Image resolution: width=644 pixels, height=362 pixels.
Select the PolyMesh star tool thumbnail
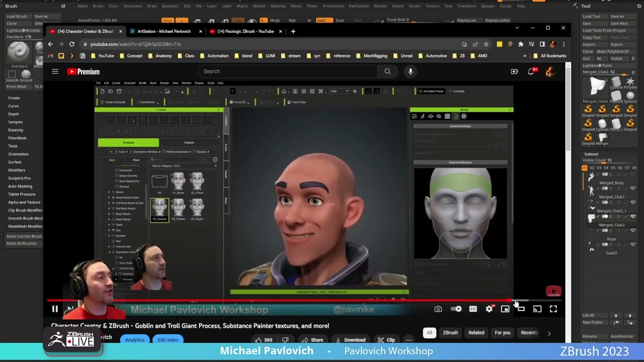tap(630, 83)
